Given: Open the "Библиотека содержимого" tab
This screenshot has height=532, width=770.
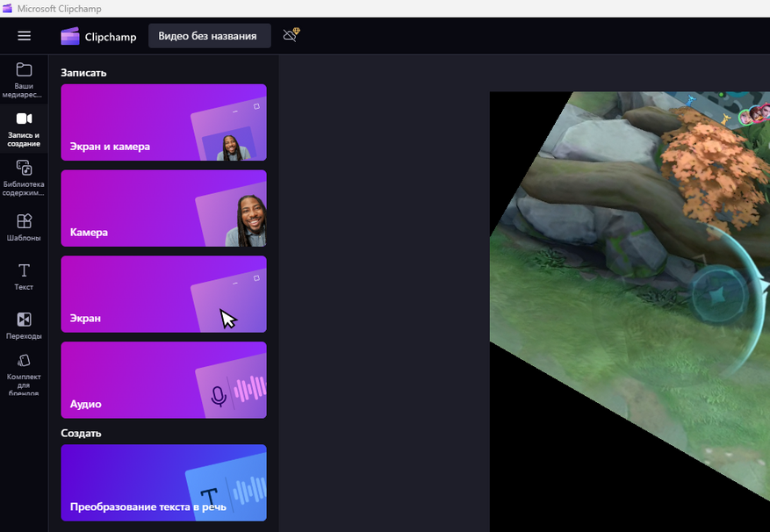Looking at the screenshot, I should 24,178.
